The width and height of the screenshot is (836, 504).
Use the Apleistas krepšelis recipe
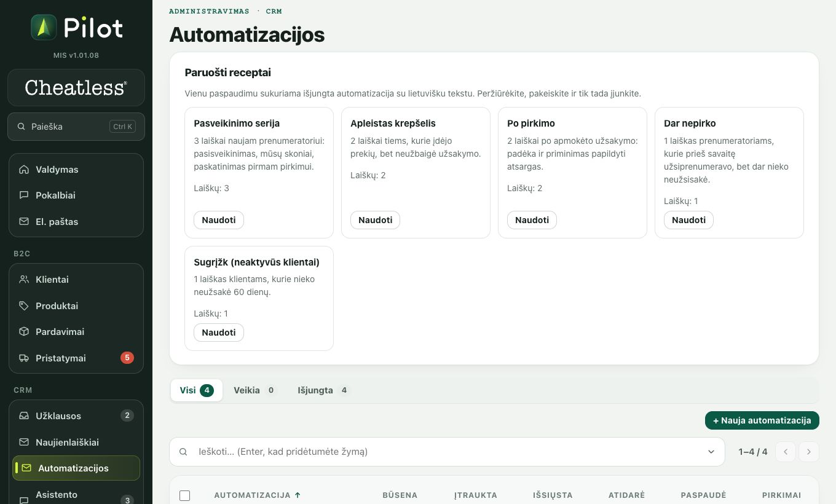(x=376, y=220)
